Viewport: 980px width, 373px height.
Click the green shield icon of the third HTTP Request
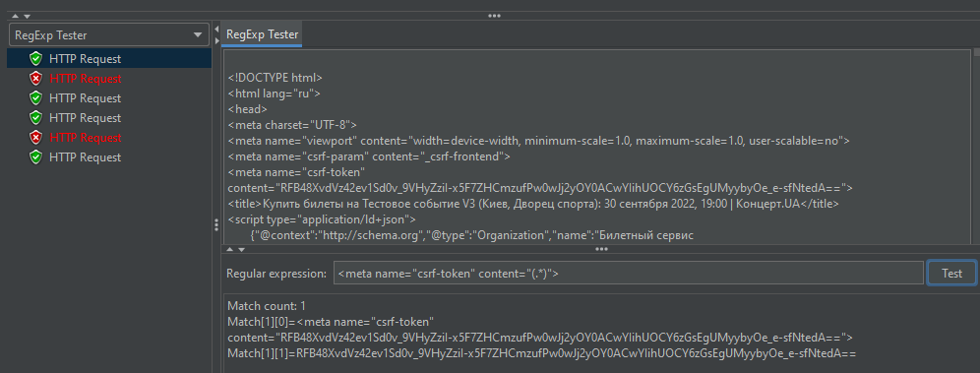pyautogui.click(x=36, y=98)
